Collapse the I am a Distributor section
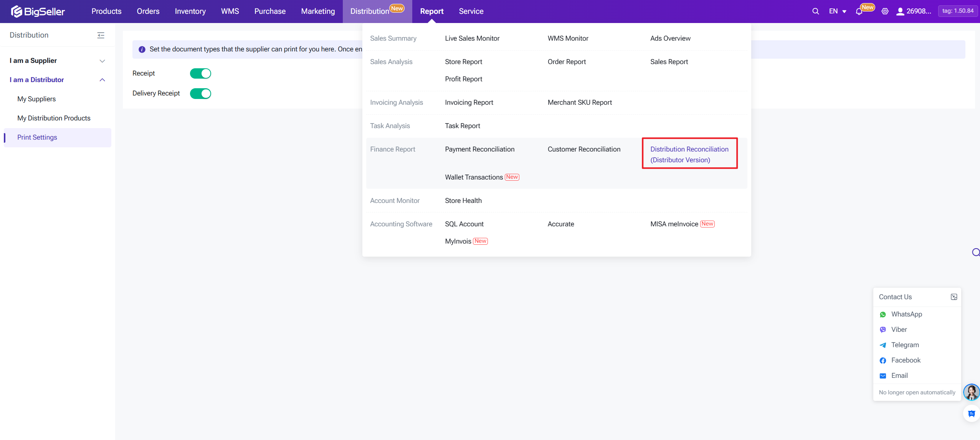Screen dimensions: 980x440 pos(102,80)
